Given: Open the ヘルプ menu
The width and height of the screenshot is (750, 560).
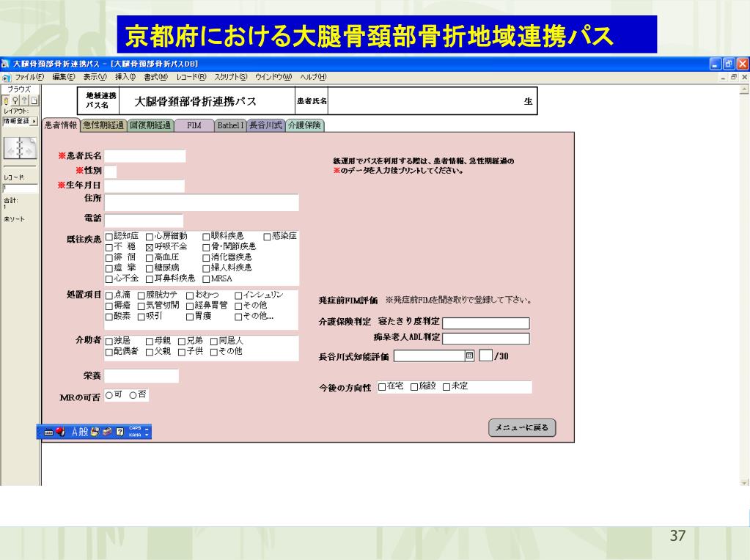Looking at the screenshot, I should point(313,77).
